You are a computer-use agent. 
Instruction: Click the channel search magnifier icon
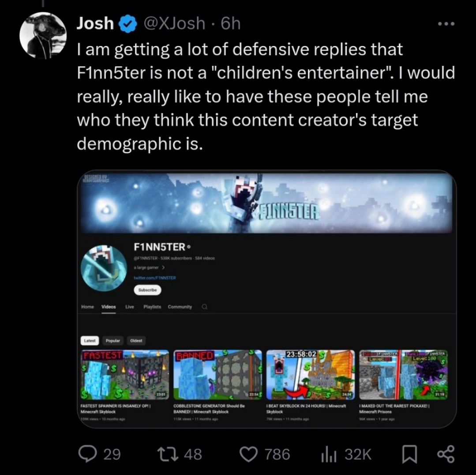204,307
